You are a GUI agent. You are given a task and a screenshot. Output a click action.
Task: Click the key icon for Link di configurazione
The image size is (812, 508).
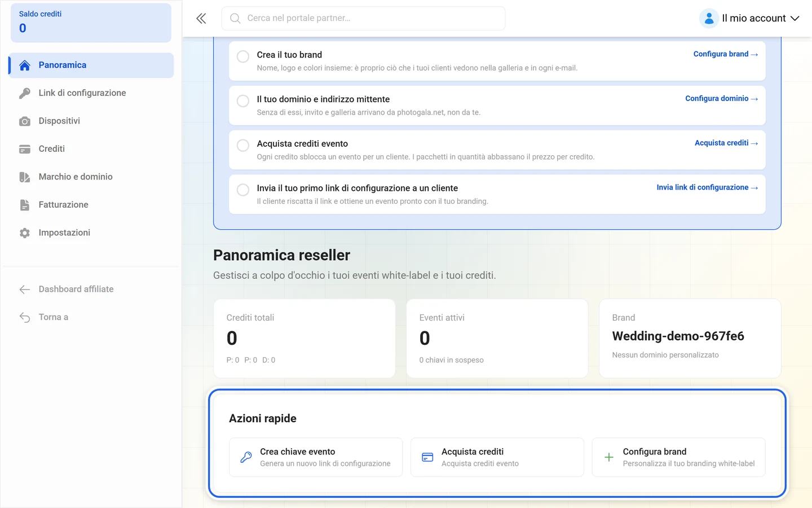[25, 93]
